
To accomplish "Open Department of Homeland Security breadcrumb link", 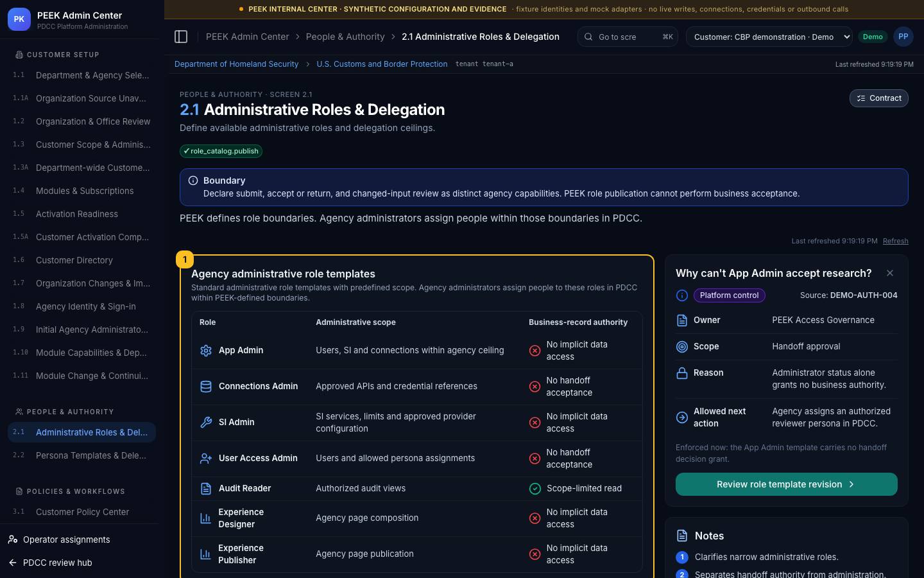I will click(x=236, y=64).
